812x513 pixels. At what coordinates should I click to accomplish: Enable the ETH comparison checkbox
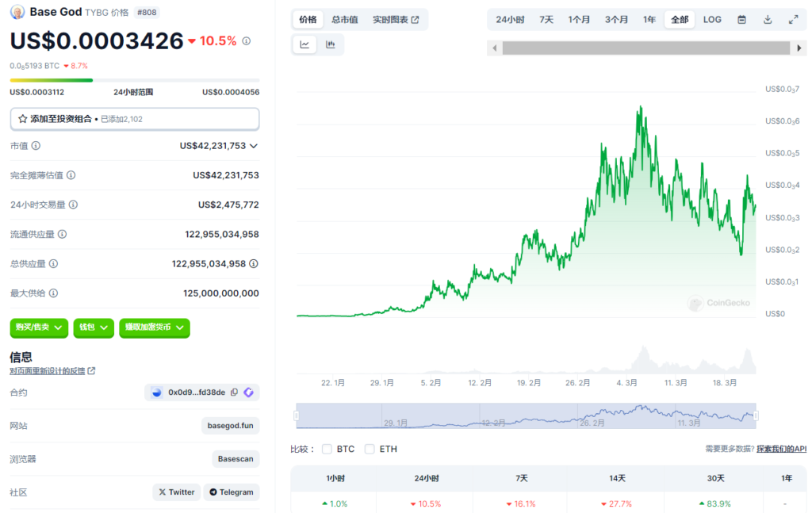[370, 449]
